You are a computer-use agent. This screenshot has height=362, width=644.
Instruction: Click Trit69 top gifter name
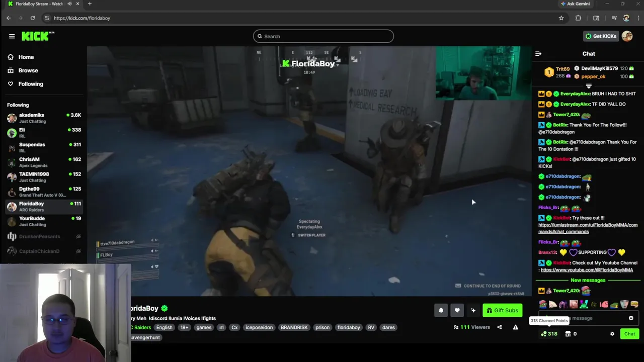click(562, 69)
